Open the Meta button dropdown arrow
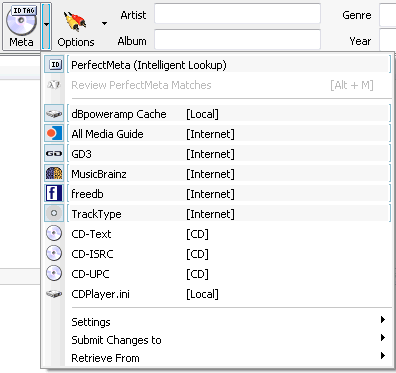Viewport: 396px width, 373px height. point(46,25)
